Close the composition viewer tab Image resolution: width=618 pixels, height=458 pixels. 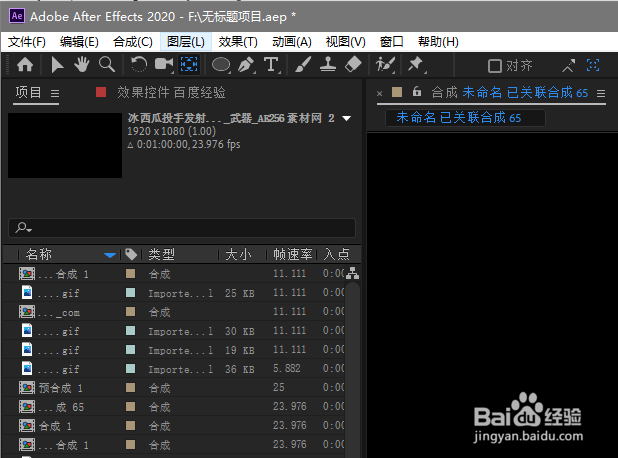[x=380, y=93]
